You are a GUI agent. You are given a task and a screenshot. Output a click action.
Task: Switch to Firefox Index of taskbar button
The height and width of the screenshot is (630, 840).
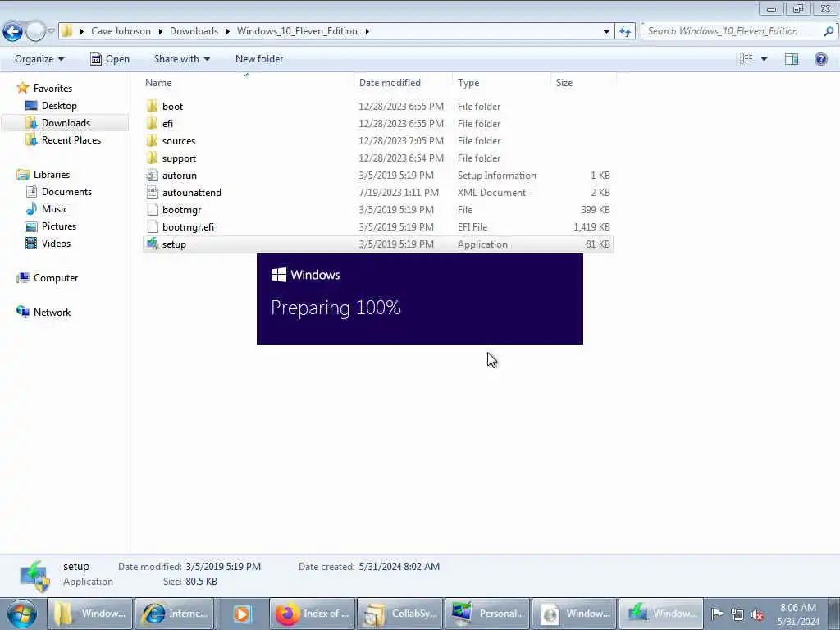click(x=312, y=614)
